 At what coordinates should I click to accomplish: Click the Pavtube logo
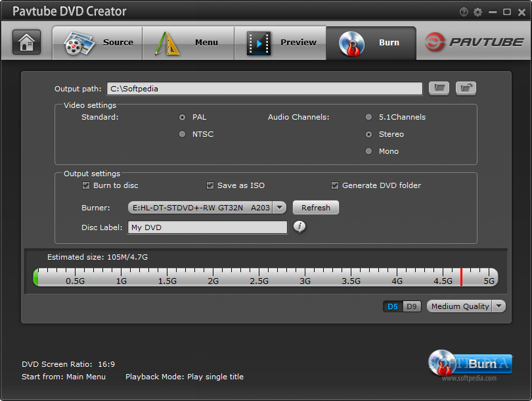[474, 42]
